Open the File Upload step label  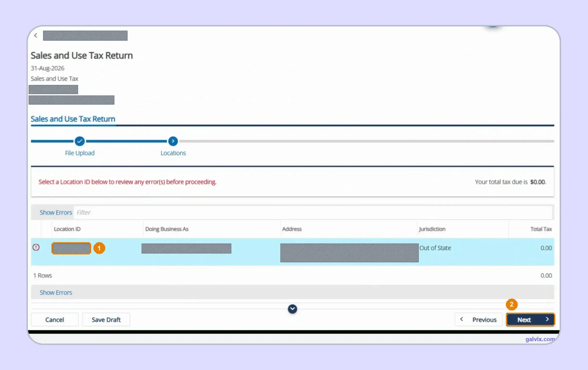(x=80, y=153)
